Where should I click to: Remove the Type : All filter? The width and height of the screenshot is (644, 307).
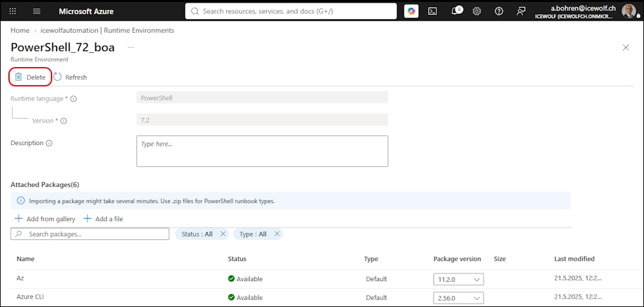click(x=277, y=233)
